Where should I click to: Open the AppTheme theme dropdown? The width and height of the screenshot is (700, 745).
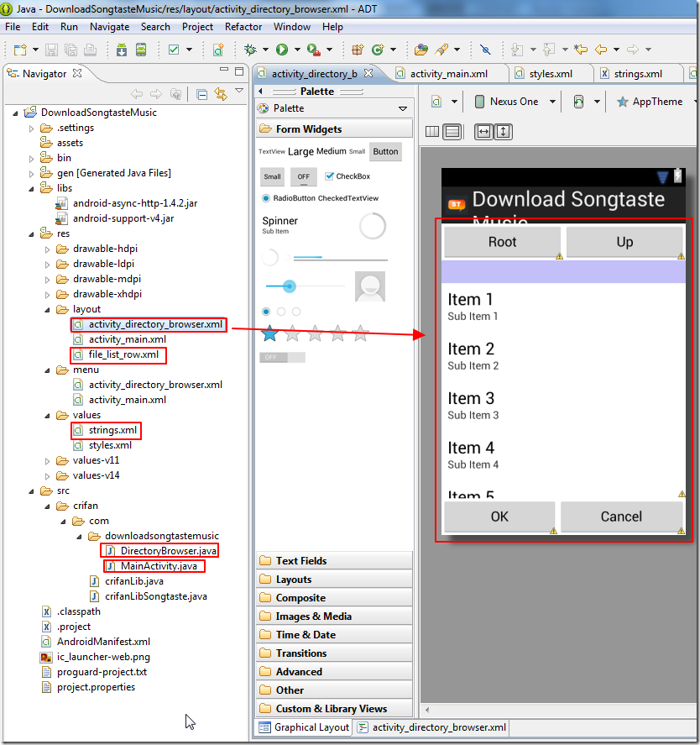[695, 101]
